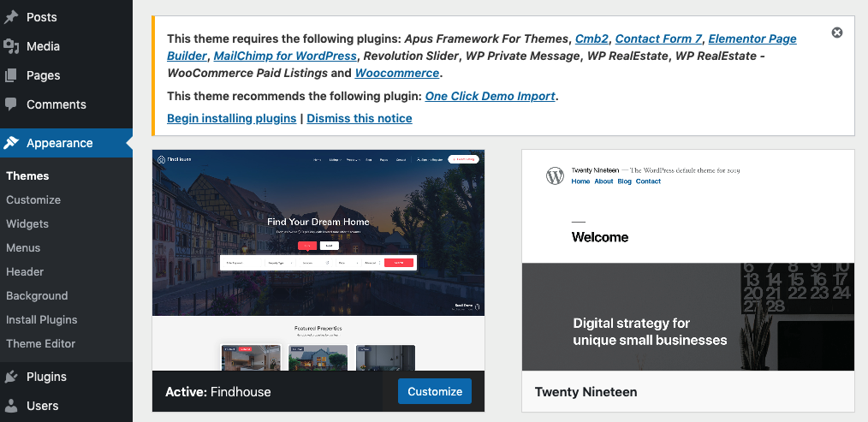The width and height of the screenshot is (868, 422).
Task: Click the Media icon in sidebar
Action: (x=11, y=46)
